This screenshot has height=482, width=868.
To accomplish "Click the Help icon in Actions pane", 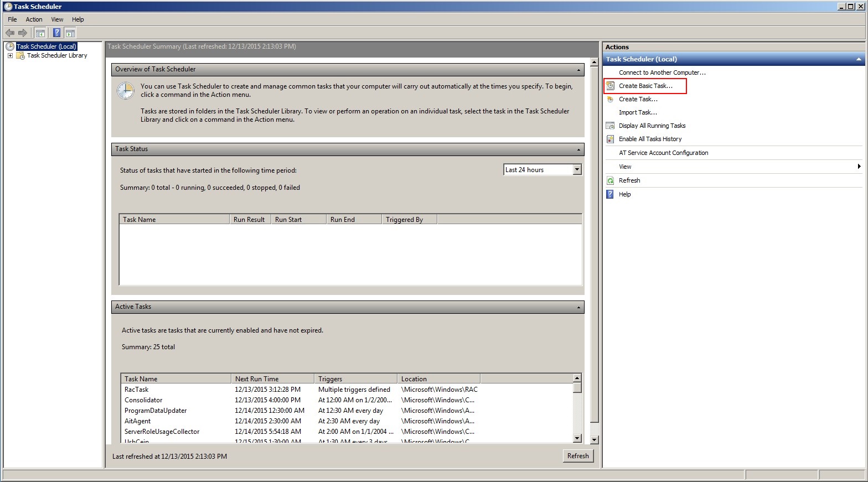I will coord(610,194).
